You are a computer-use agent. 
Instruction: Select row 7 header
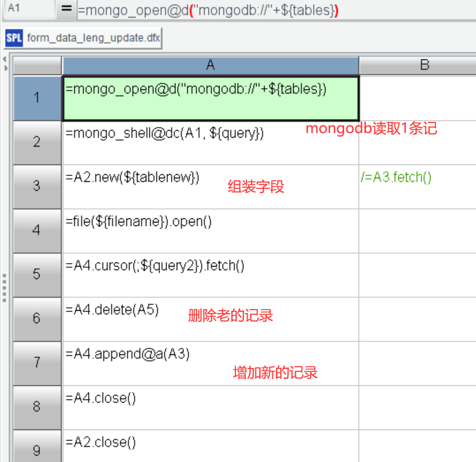(x=37, y=363)
